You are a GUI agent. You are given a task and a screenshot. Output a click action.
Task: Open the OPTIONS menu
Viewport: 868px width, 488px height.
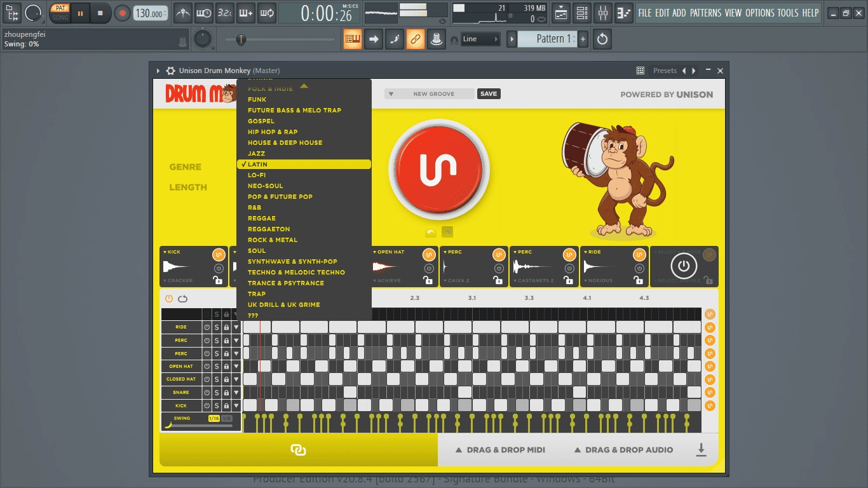[x=760, y=13]
